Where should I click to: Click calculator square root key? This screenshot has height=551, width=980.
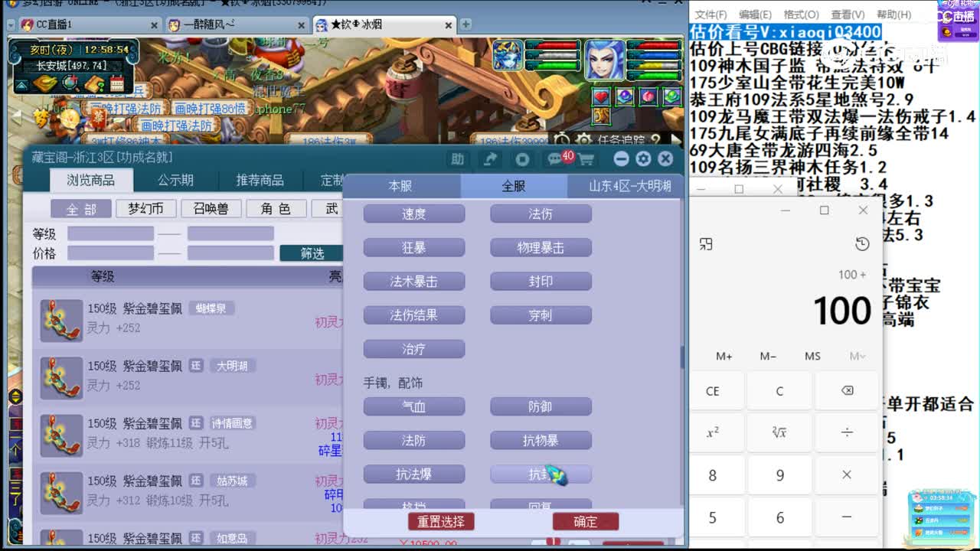[779, 433]
